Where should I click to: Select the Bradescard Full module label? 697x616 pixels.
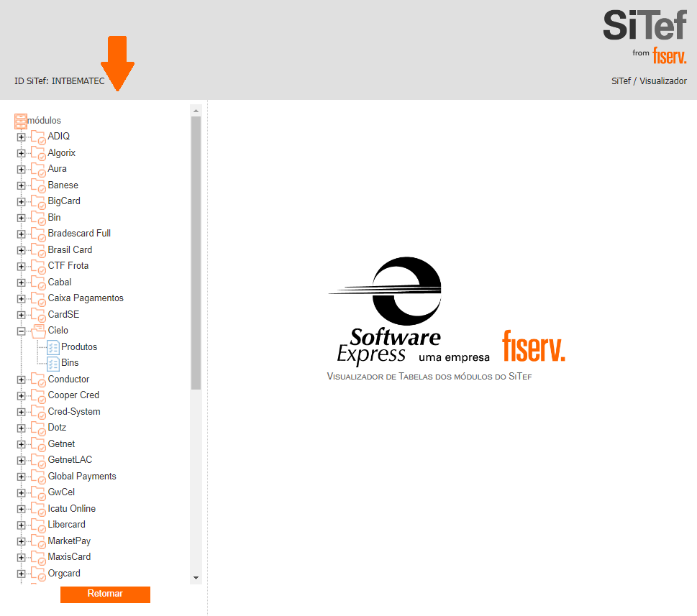click(x=79, y=234)
